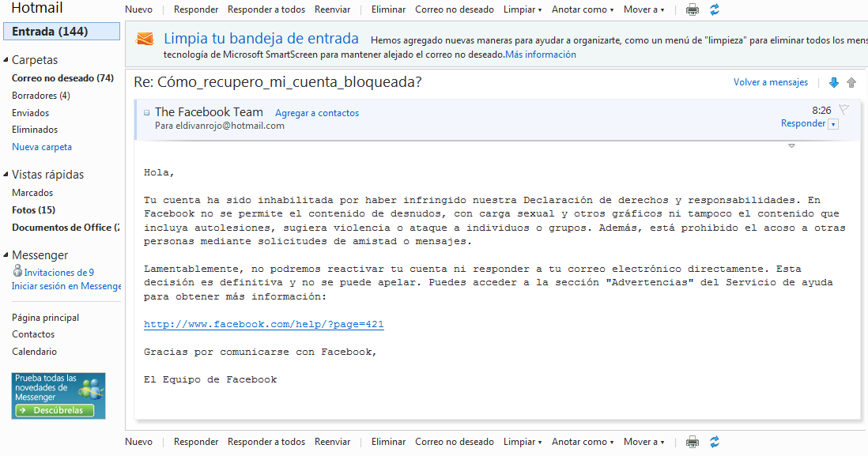Open the Enviados folder
This screenshot has height=456, width=868.
[x=31, y=112]
